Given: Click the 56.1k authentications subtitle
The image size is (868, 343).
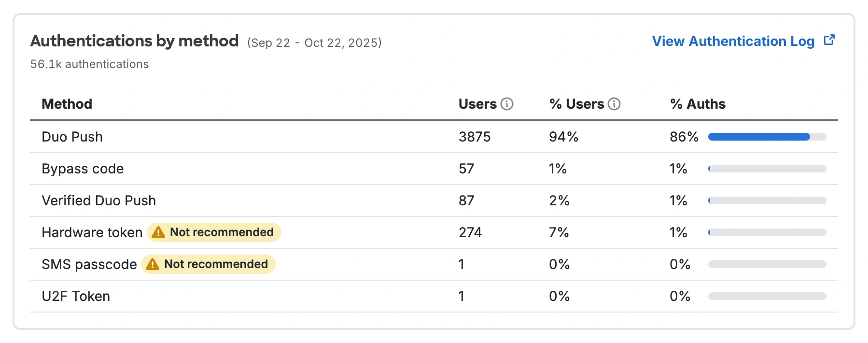Looking at the screenshot, I should click(x=89, y=64).
